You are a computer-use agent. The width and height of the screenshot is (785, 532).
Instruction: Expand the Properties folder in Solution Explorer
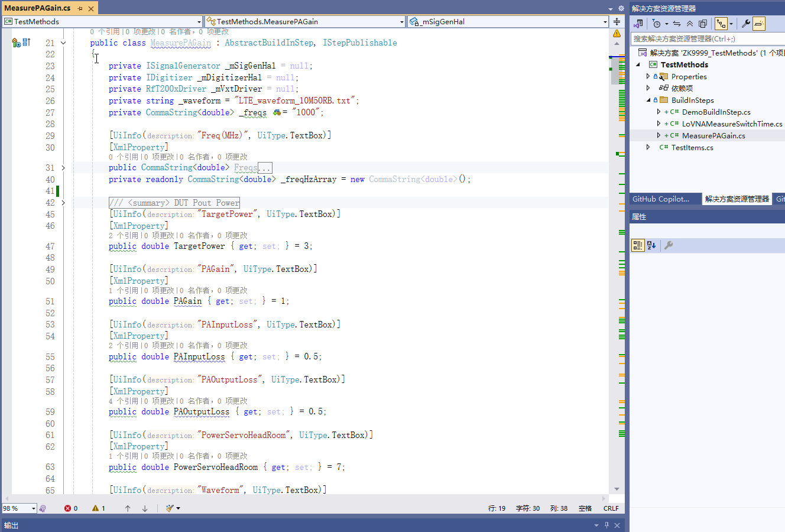(648, 76)
